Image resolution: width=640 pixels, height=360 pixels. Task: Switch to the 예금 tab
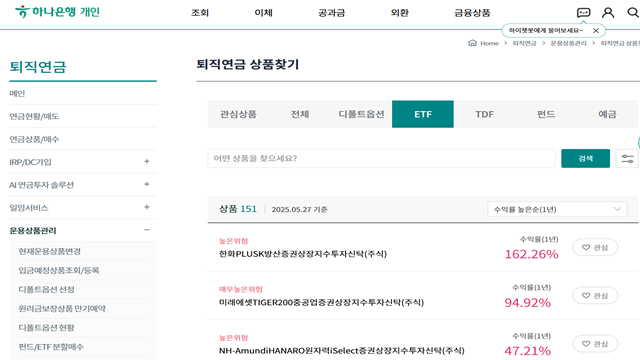pyautogui.click(x=607, y=114)
